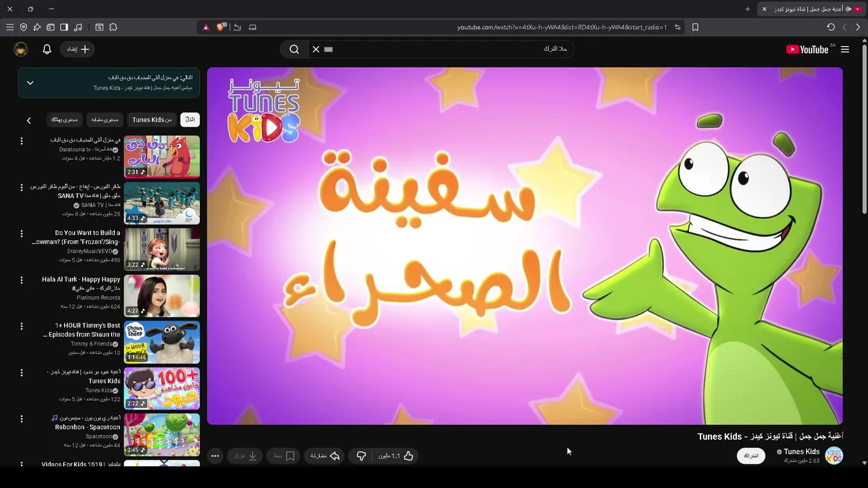
Task: Open the Brave main hamburger menu
Action: pyautogui.click(x=9, y=27)
